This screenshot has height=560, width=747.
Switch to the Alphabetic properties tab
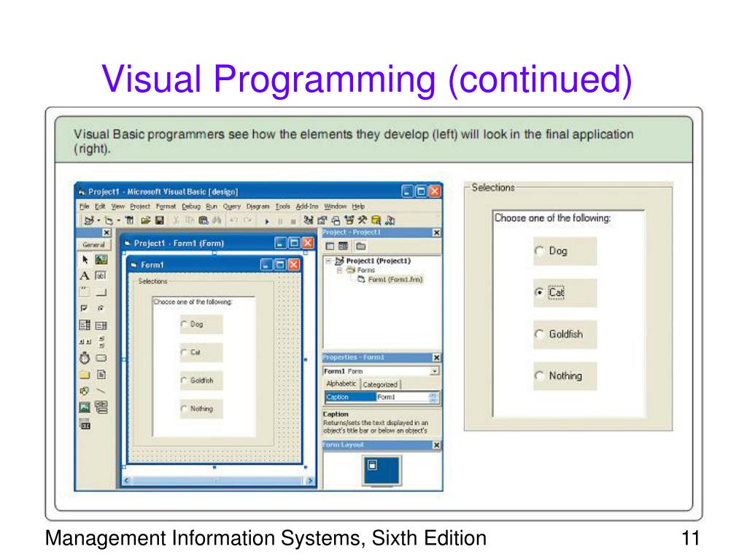click(341, 384)
